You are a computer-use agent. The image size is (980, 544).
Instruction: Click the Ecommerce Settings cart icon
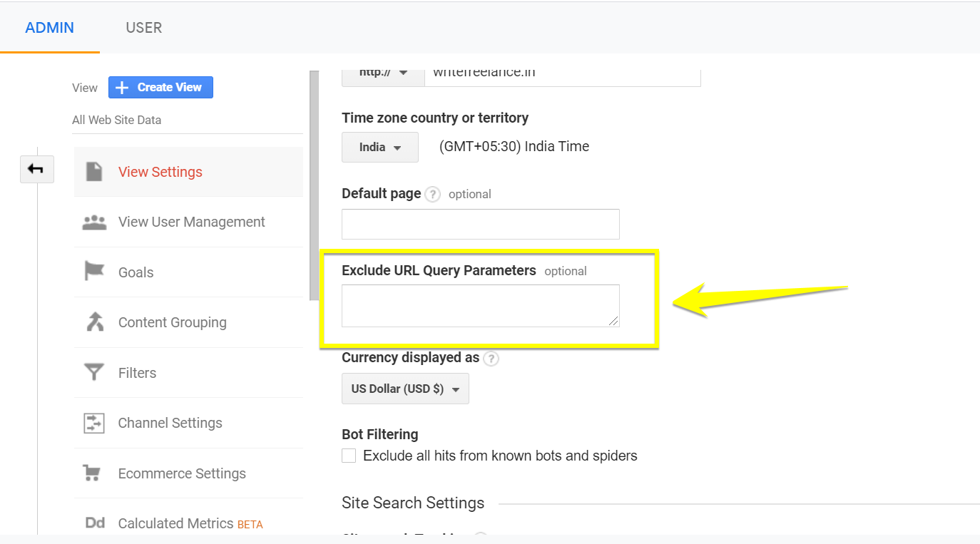point(92,473)
